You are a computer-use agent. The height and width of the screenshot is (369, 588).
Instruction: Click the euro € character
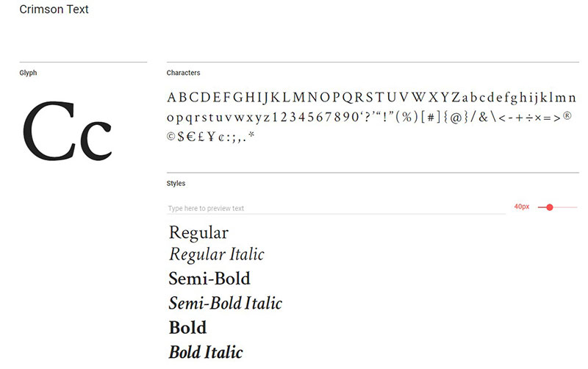click(191, 137)
